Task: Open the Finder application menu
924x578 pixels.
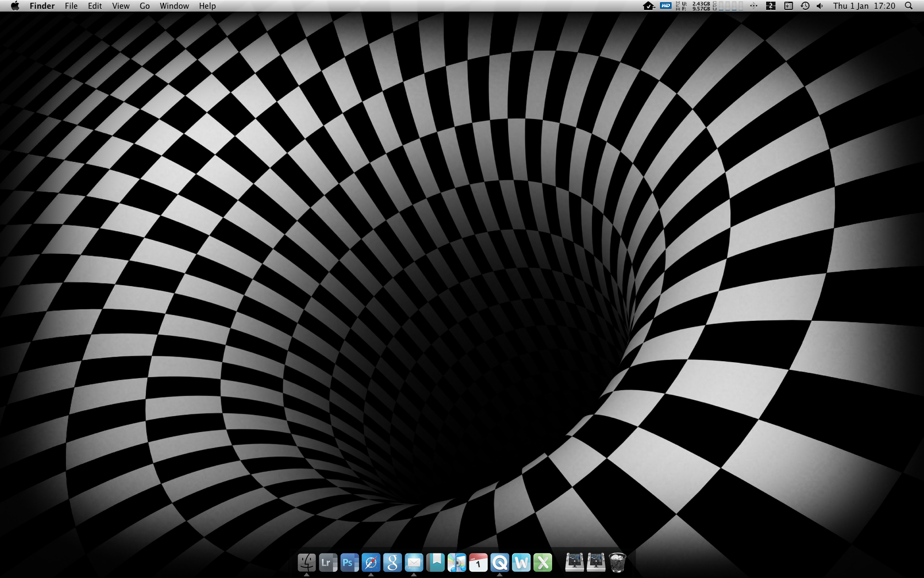Action: (x=42, y=6)
